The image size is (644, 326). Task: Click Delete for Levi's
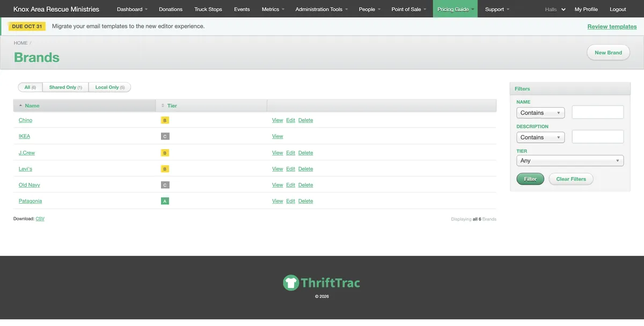tap(305, 169)
